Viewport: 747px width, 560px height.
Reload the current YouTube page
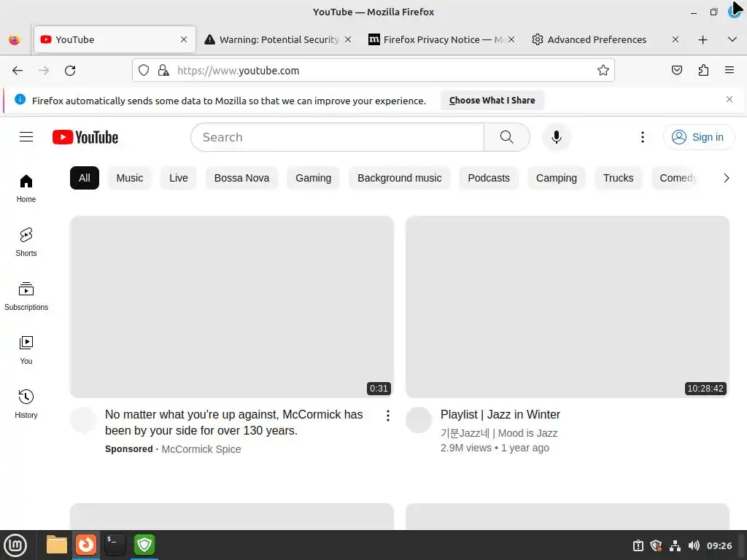coord(70,71)
